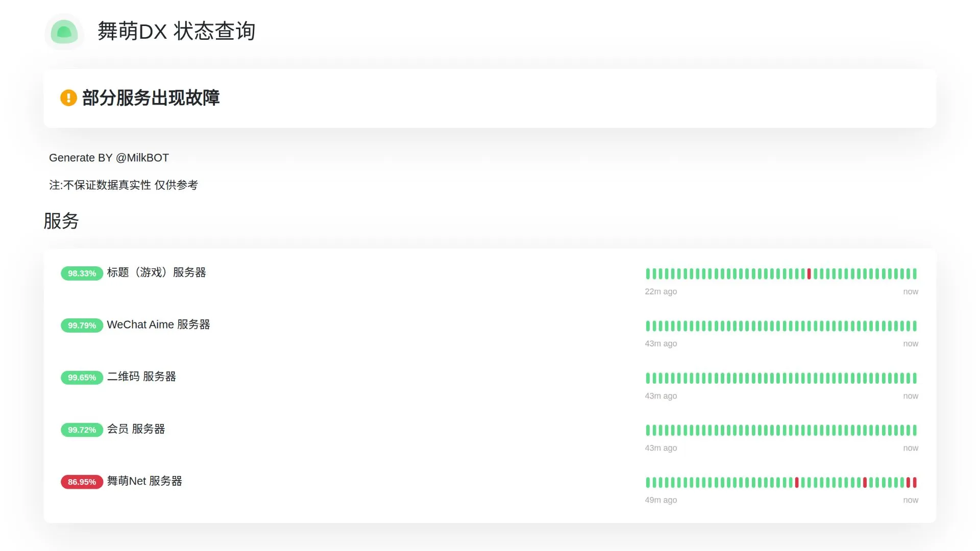Click the 22m ago time label

pos(660,292)
